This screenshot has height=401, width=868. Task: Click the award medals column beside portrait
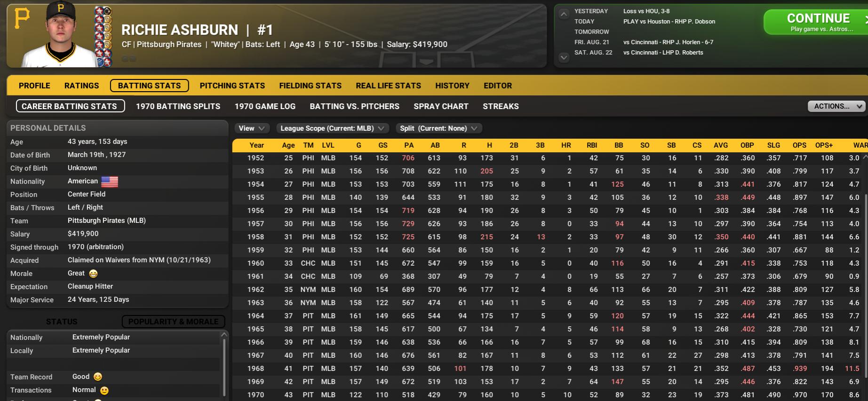pyautogui.click(x=103, y=37)
